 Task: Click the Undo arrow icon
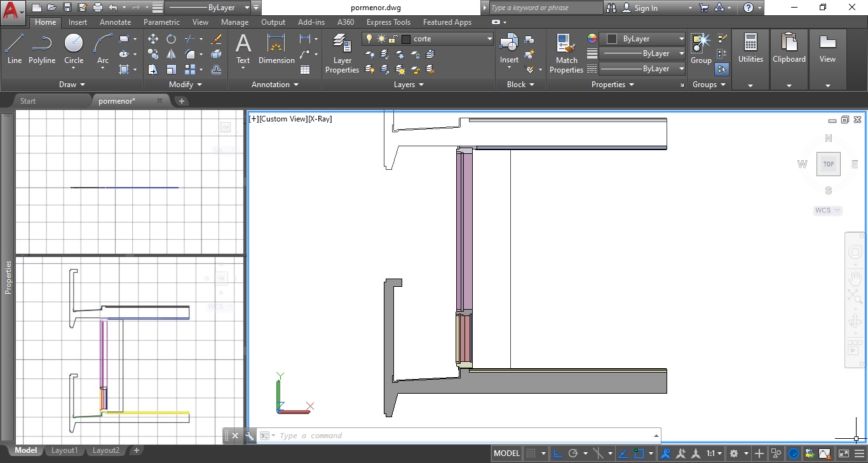coord(113,8)
